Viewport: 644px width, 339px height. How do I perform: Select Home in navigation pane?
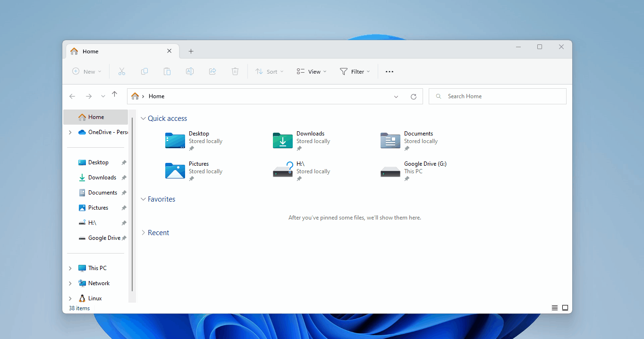[x=96, y=117]
